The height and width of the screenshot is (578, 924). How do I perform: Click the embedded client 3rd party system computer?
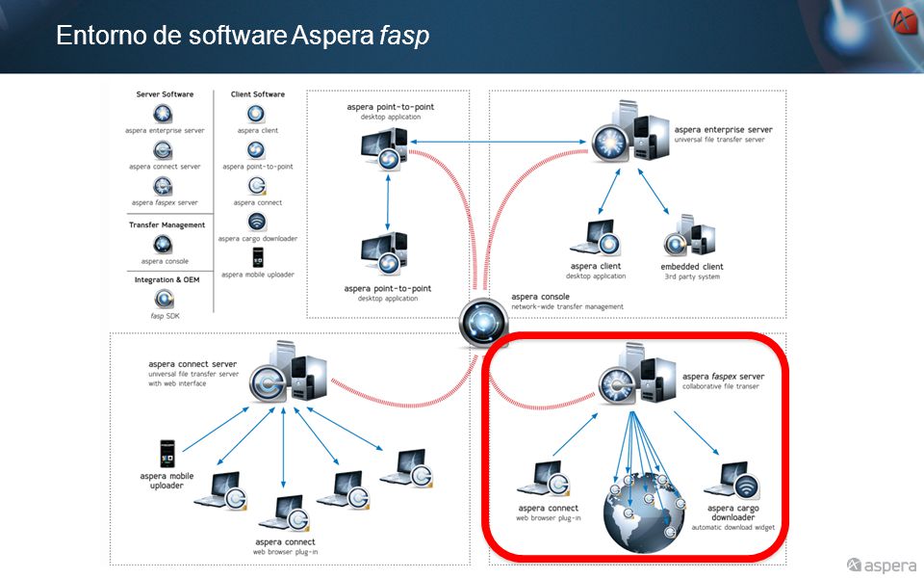click(x=689, y=236)
